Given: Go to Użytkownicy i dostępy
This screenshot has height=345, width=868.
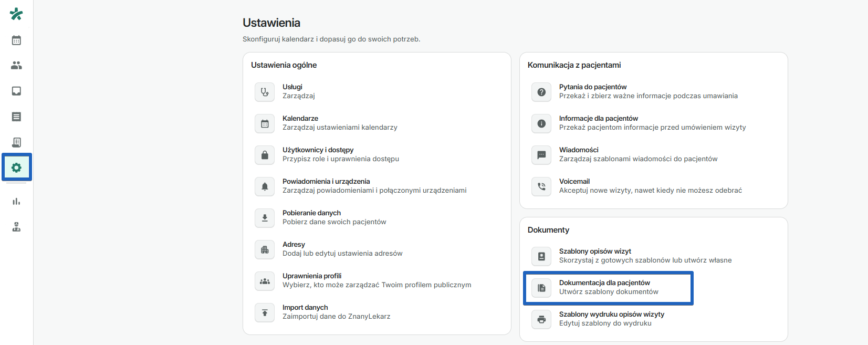Looking at the screenshot, I should [x=318, y=150].
